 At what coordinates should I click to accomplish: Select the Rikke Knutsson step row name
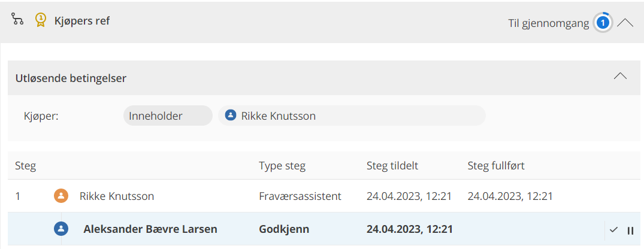(x=117, y=196)
